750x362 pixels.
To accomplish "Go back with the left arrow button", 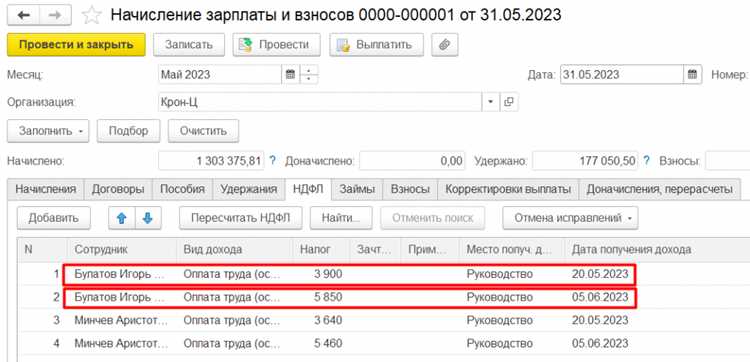I will click(23, 15).
